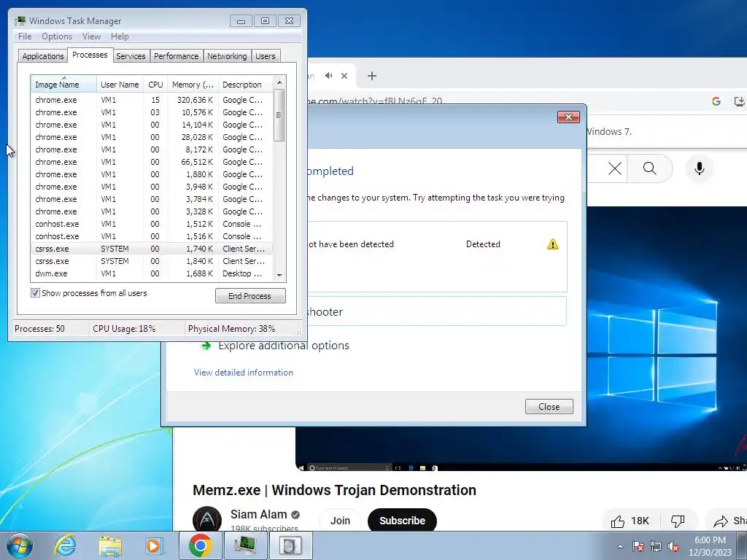
Task: Subscribe to the Siam Alam channel
Action: (402, 521)
